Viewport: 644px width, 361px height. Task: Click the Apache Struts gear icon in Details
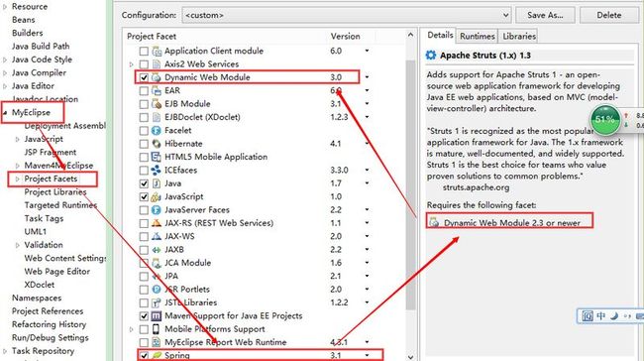click(x=431, y=56)
